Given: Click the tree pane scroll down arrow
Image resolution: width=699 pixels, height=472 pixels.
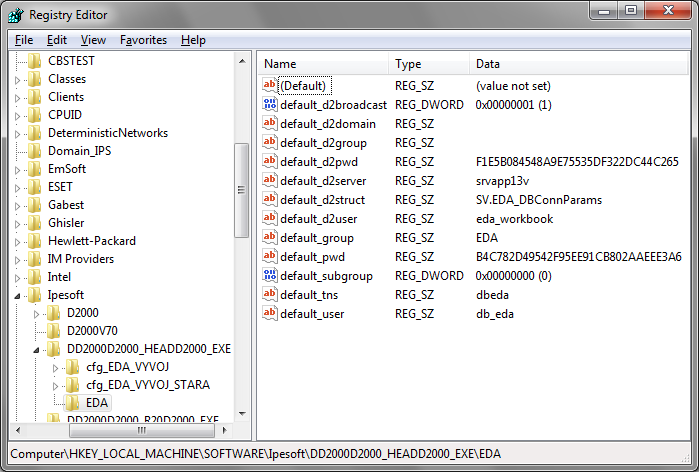Looking at the screenshot, I should click(241, 412).
